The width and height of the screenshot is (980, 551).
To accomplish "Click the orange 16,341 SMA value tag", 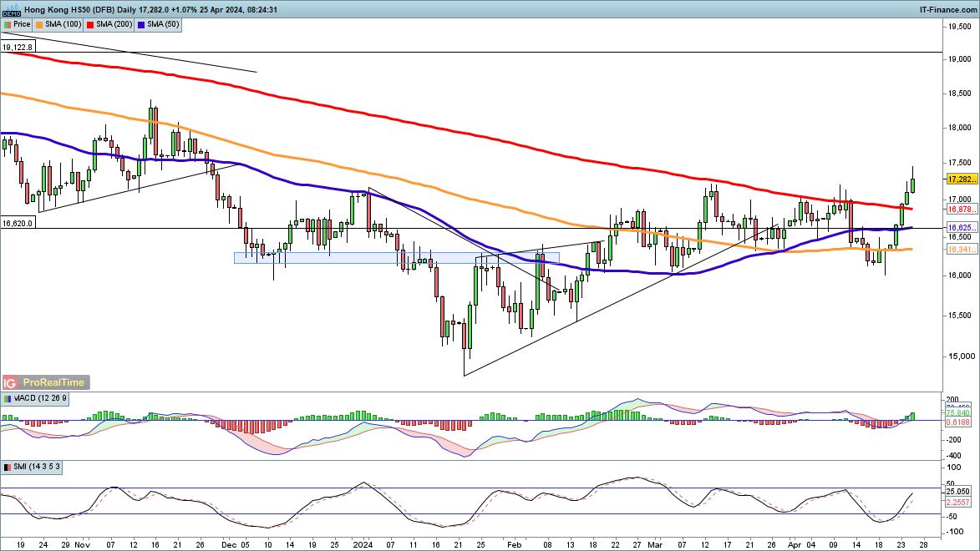I will click(x=961, y=250).
